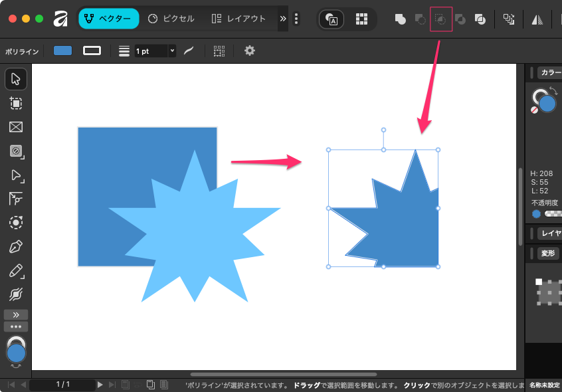Select the Move tool arrow

(x=16, y=79)
